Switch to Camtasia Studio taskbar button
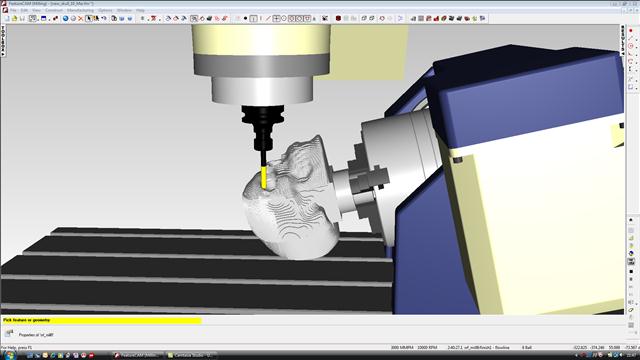640x360 pixels. tap(191, 356)
